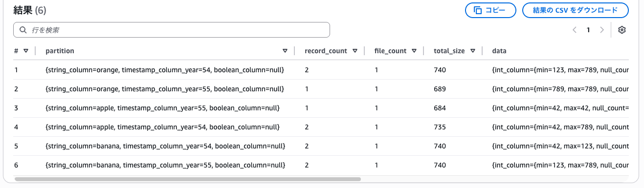Click the file_count column header
Viewport: 644px width, 188px height.
point(390,51)
